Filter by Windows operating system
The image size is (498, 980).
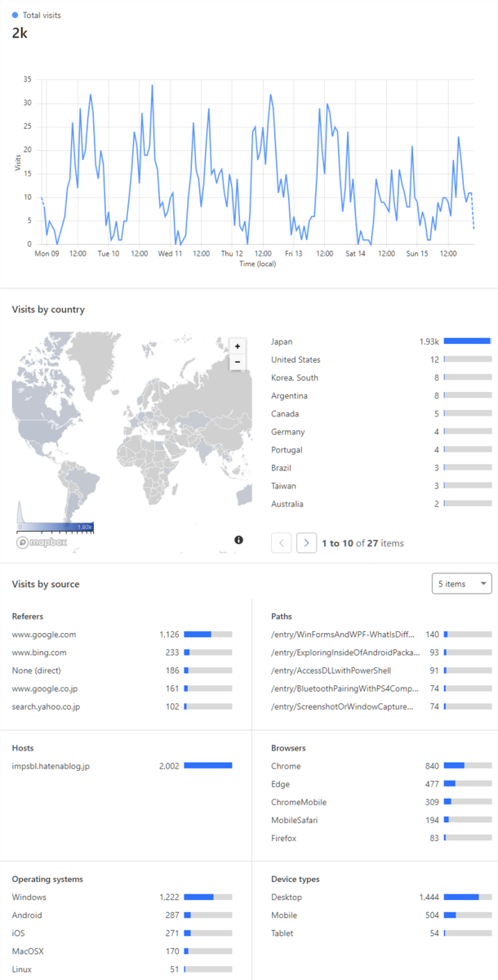click(29, 897)
